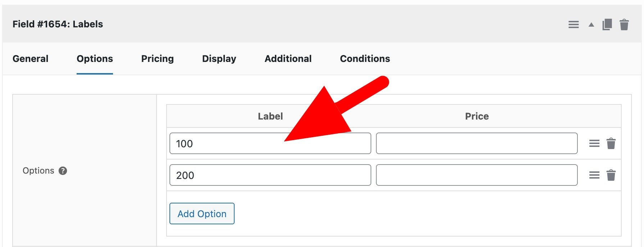
Task: Click the Add Option button
Action: pyautogui.click(x=202, y=214)
